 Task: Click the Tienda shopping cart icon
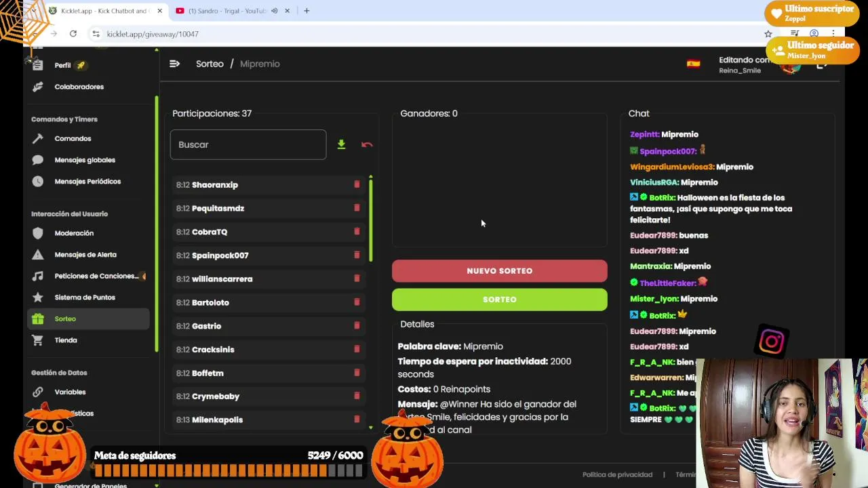[x=38, y=340]
